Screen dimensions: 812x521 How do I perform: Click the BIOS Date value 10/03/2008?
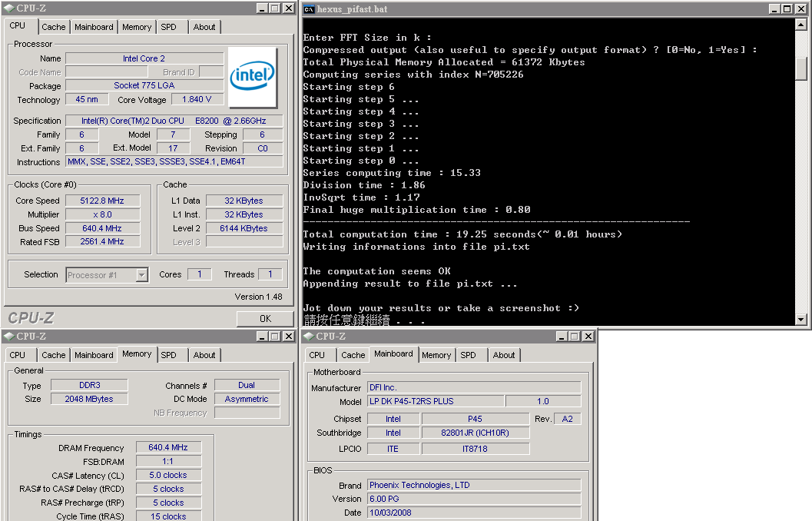coord(474,513)
